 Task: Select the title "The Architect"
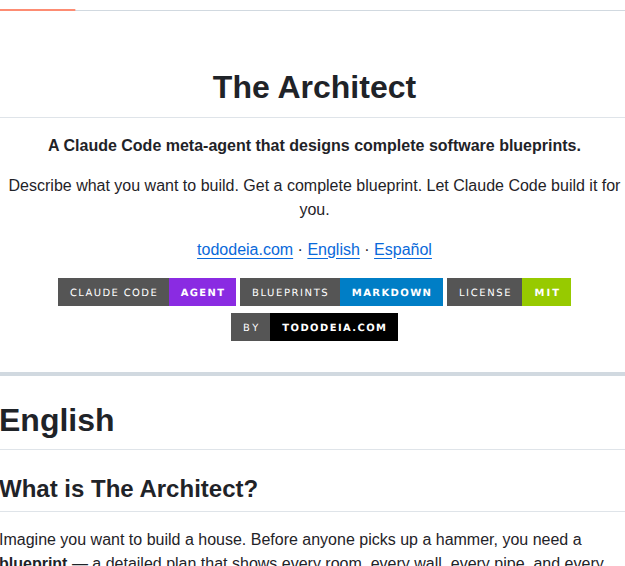(x=314, y=87)
